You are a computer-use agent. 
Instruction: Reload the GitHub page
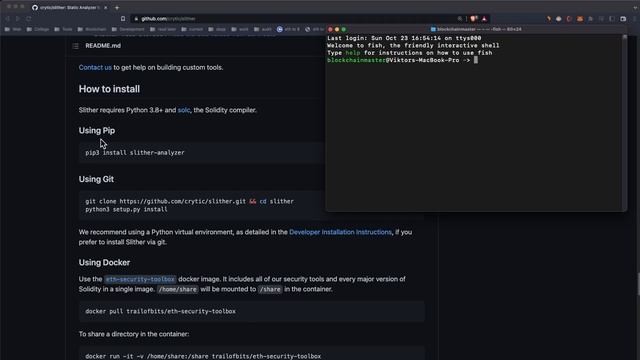[x=29, y=18]
